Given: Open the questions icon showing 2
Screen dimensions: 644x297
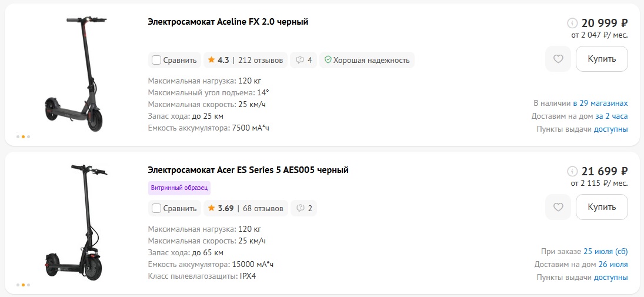Looking at the screenshot, I should click(303, 208).
